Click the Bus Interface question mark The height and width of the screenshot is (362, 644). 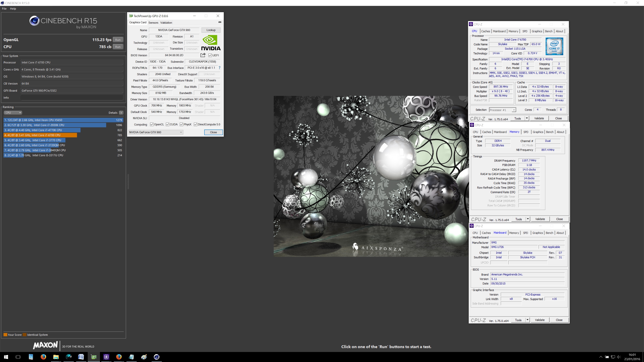tap(220, 68)
